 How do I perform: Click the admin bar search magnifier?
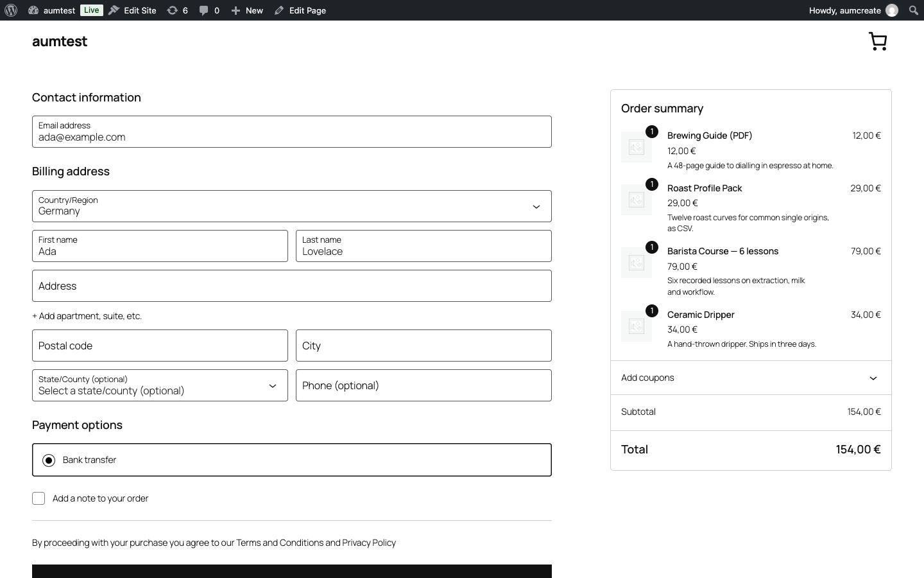click(x=913, y=10)
